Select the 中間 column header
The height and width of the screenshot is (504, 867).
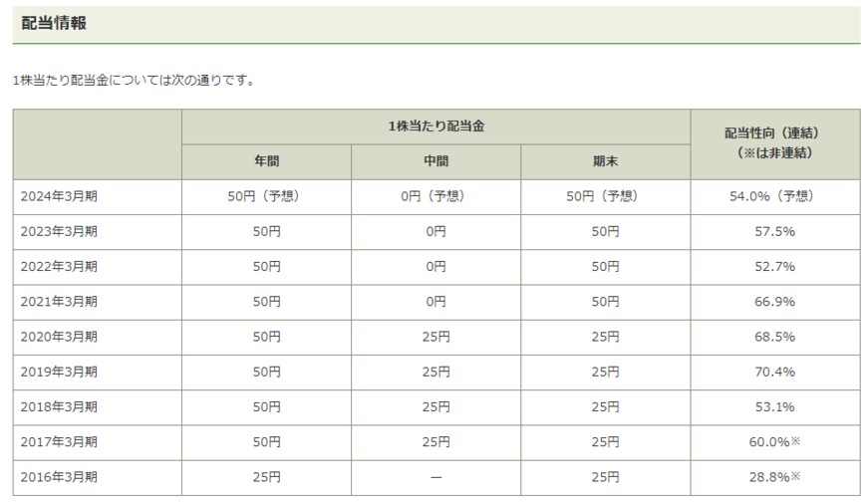tap(435, 161)
